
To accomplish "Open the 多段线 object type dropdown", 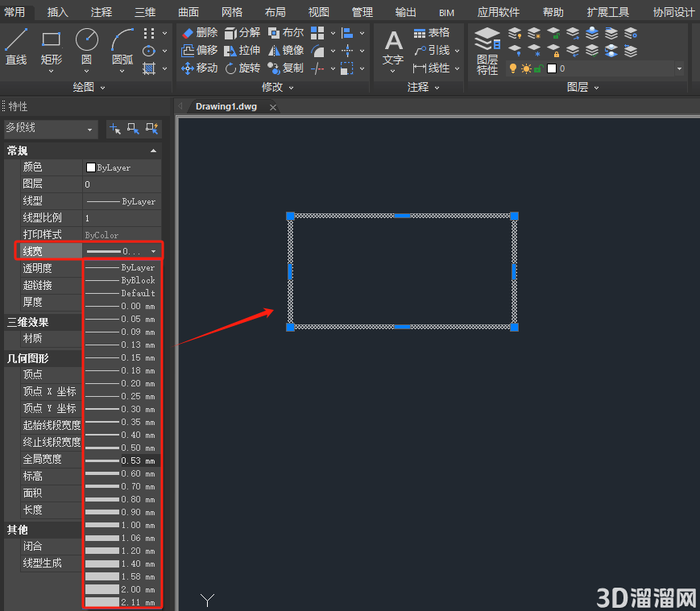I will (49, 129).
